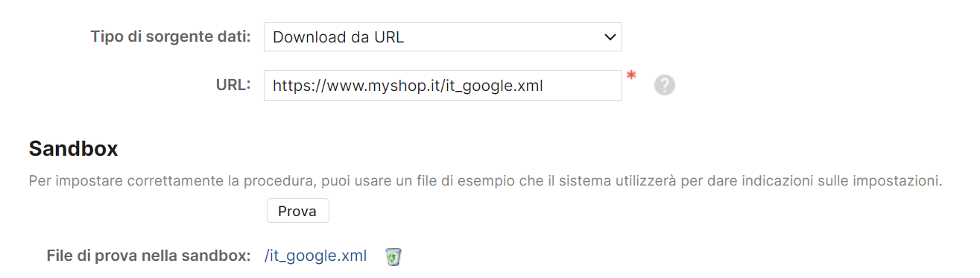Expand the dropdown using its chevron arrow
This screenshot has height=278, width=980.
click(x=610, y=37)
